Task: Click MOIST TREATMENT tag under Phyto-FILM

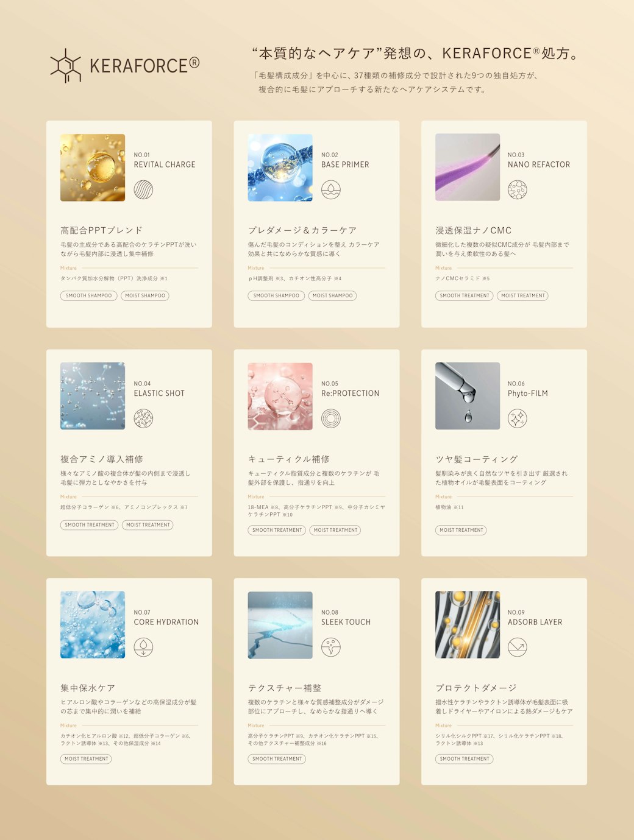Action: click(461, 530)
